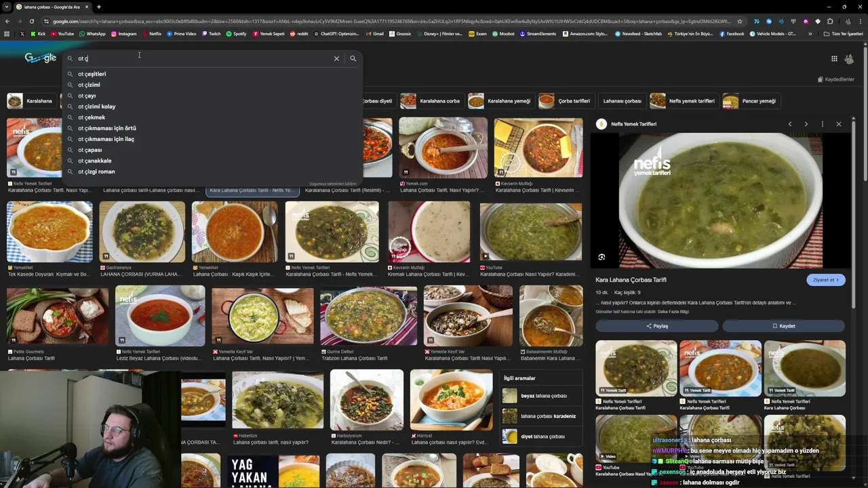
Task: Select suggestion 'ot çayı'
Action: pyautogui.click(x=212, y=96)
